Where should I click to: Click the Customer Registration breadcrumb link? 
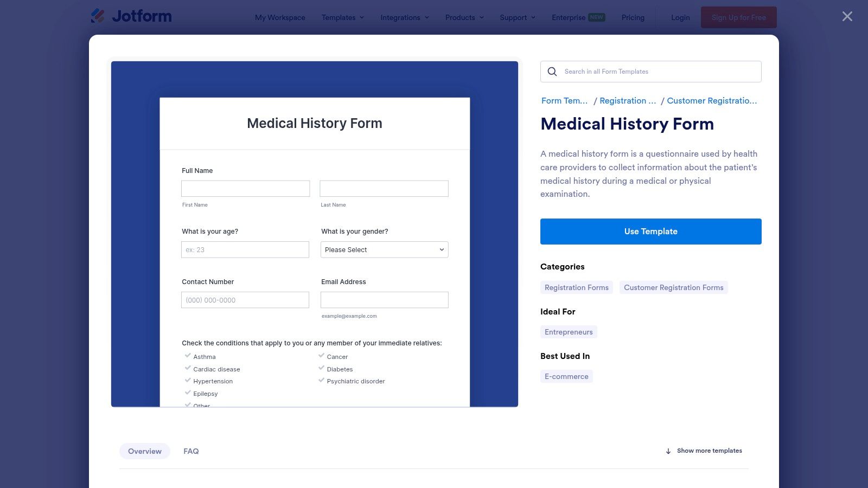[712, 100]
